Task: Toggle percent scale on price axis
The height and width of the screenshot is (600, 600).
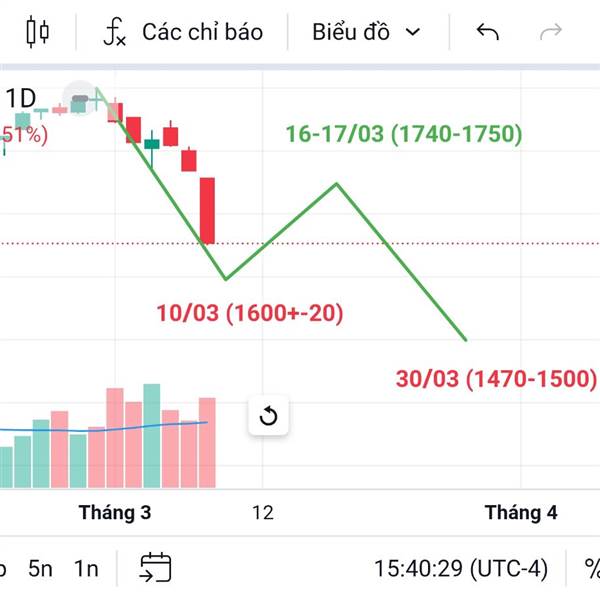Action: tap(590, 568)
